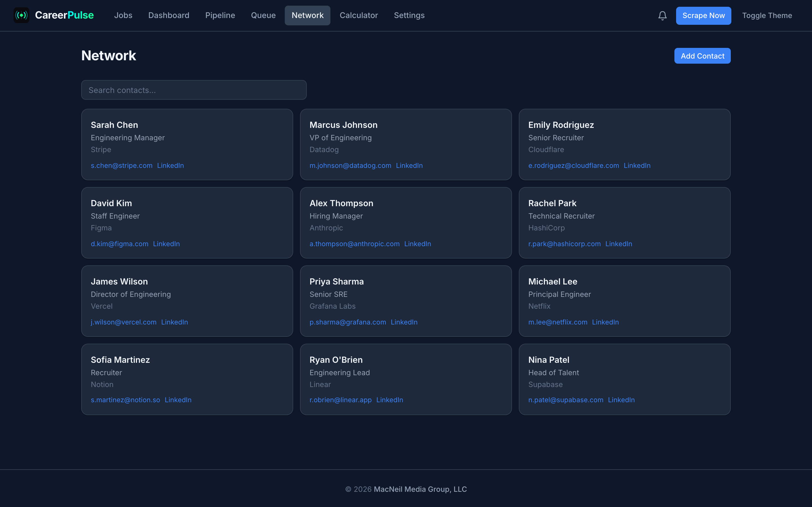This screenshot has height=507, width=812.
Task: Open the notification bell
Action: pos(662,15)
